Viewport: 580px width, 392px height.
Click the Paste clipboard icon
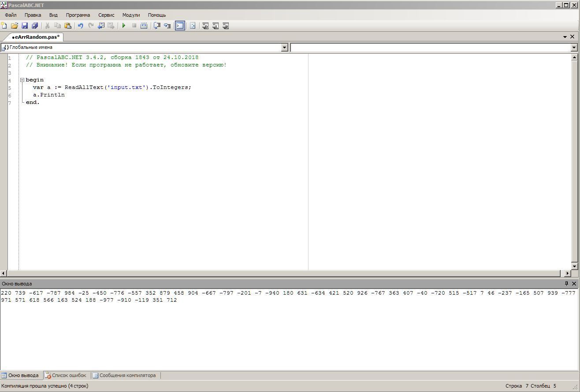pyautogui.click(x=68, y=26)
